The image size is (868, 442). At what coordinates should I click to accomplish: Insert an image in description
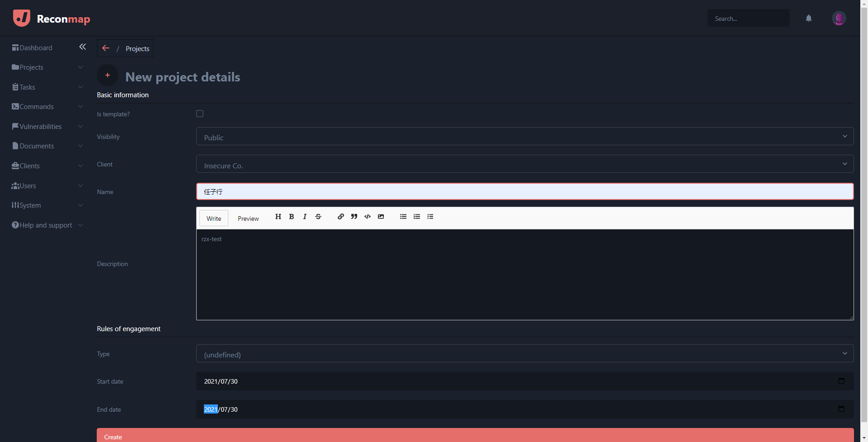381,217
